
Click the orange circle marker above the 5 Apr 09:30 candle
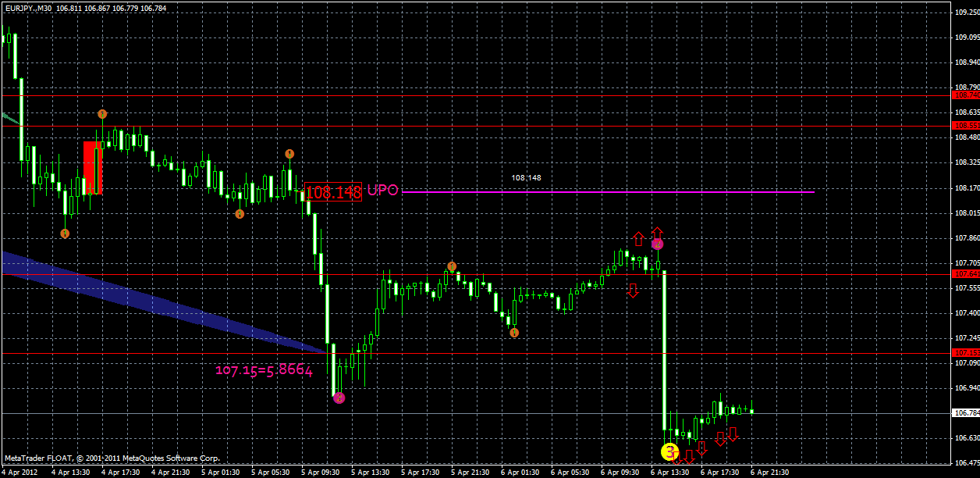[289, 154]
